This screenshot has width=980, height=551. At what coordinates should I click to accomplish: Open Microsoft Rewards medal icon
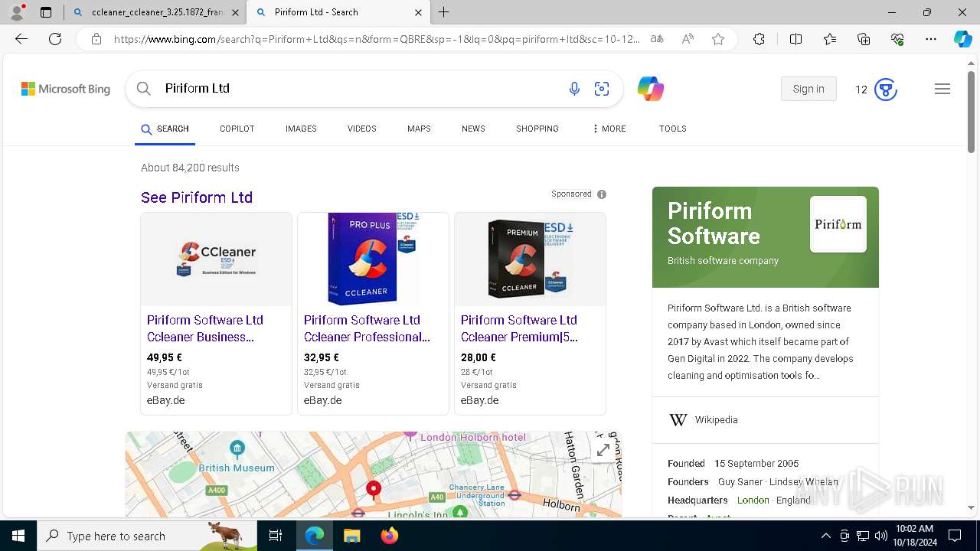click(x=886, y=90)
